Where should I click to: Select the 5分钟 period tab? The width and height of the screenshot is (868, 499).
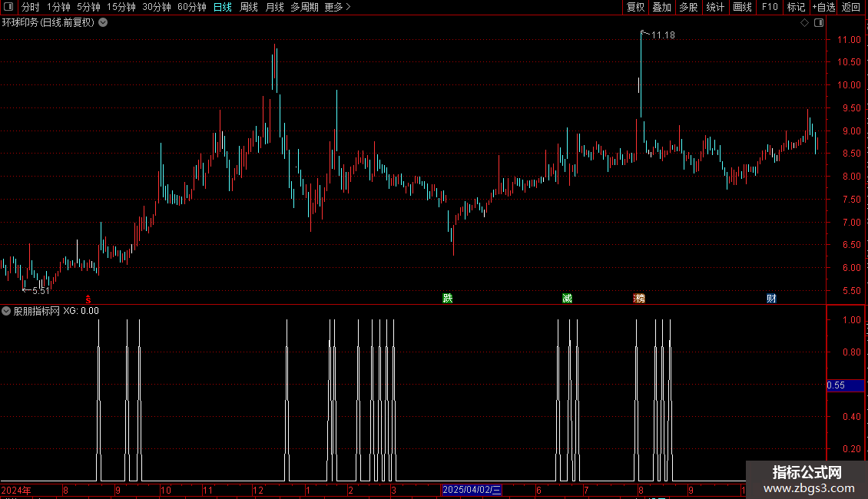(x=88, y=7)
